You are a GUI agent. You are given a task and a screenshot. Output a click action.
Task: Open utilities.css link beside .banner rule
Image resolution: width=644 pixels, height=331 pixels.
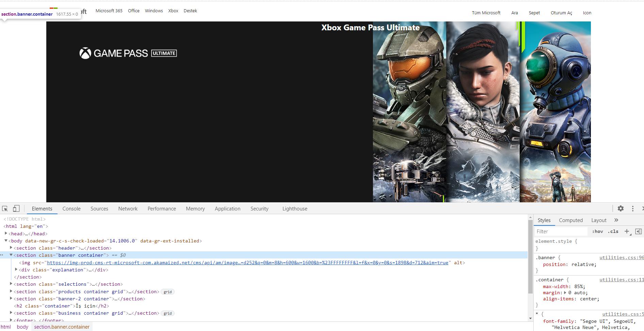(x=621, y=257)
